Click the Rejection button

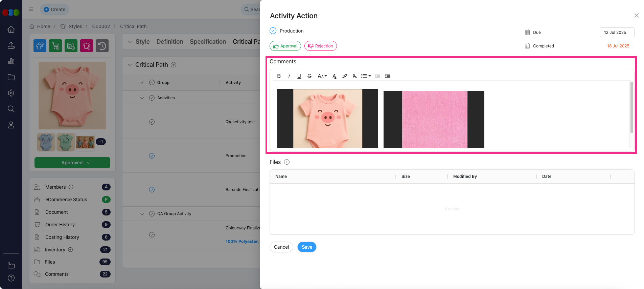pyautogui.click(x=320, y=46)
